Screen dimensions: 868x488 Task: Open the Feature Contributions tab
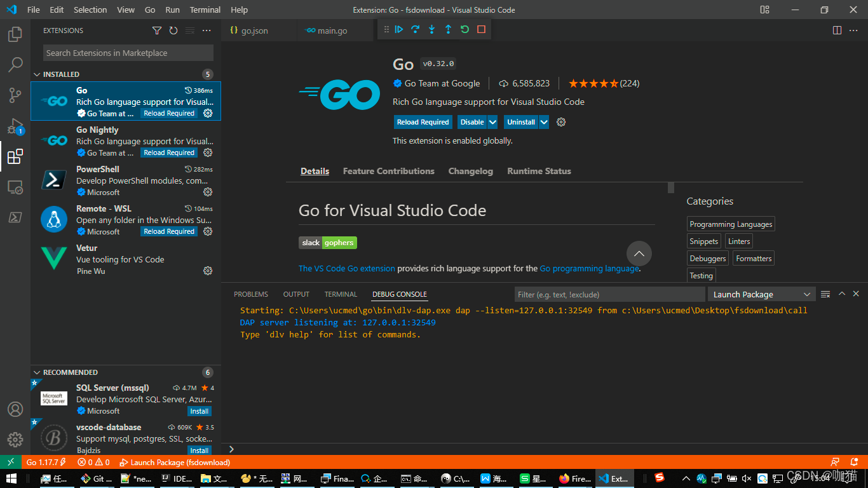pos(389,171)
